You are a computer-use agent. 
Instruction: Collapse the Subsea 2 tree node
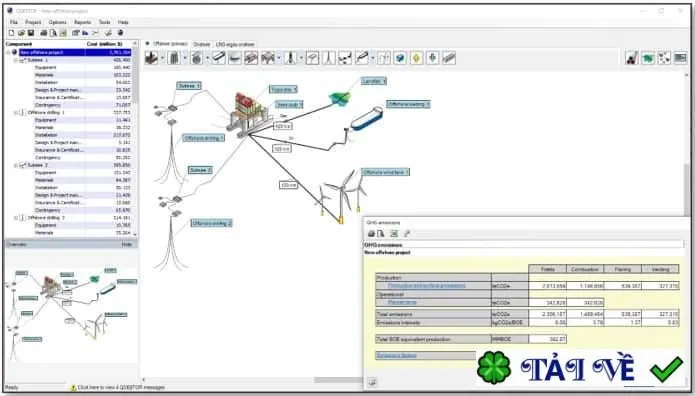click(16, 165)
